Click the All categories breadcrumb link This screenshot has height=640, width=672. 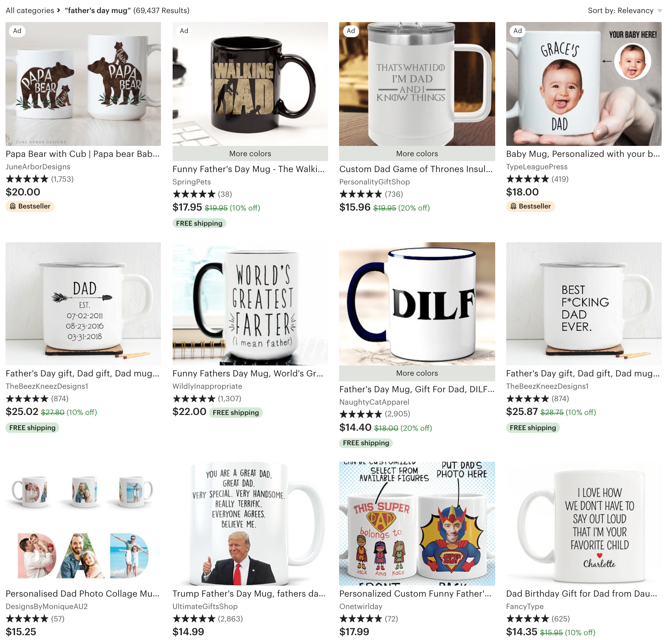(30, 11)
